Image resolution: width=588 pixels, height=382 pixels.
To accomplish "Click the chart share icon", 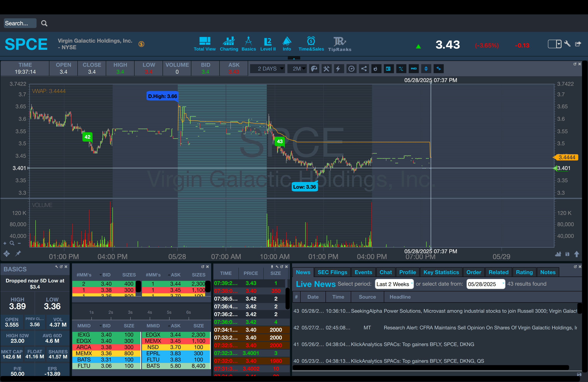I will coord(364,69).
